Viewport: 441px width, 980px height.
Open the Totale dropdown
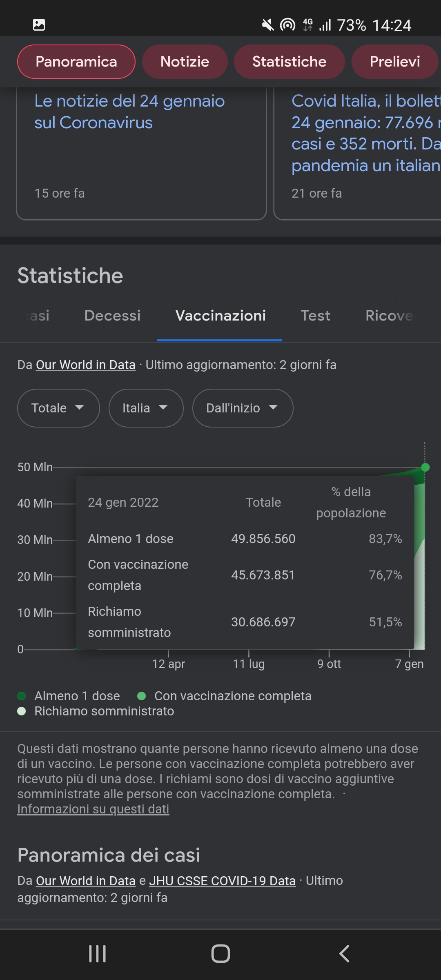coord(58,408)
